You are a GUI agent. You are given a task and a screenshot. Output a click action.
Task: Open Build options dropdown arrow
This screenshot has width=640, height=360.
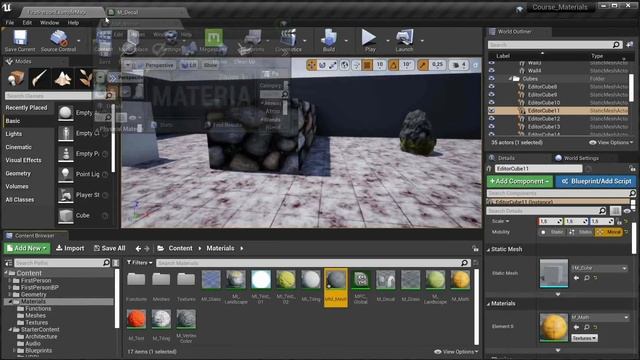[346, 41]
